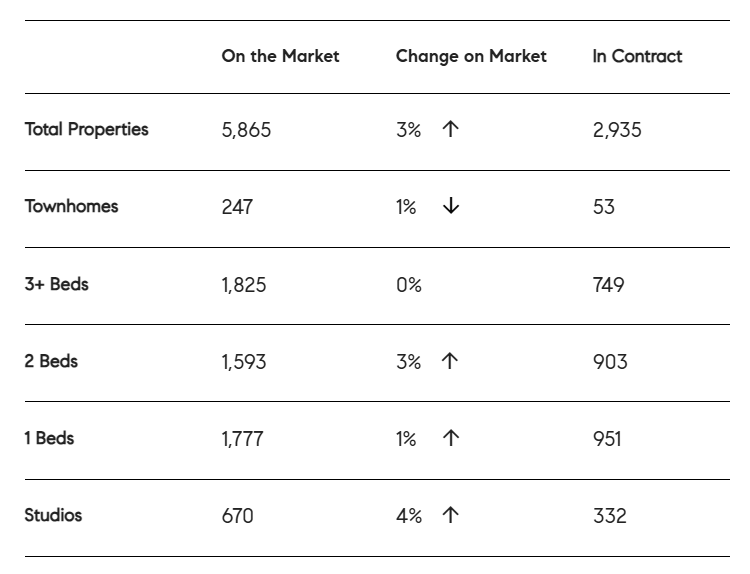This screenshot has width=750, height=574.
Task: Select the On the Market column header
Action: click(280, 56)
